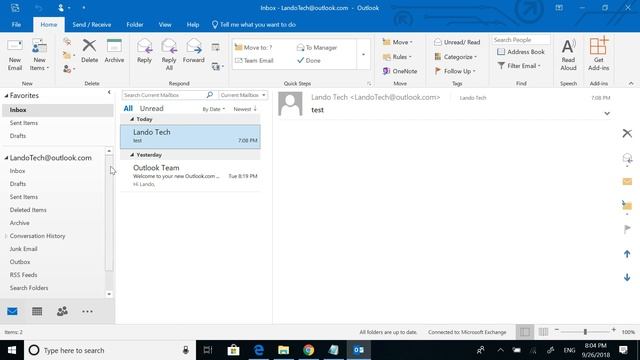
Task: Open Google Chrome from the taskbar
Action: tap(309, 350)
